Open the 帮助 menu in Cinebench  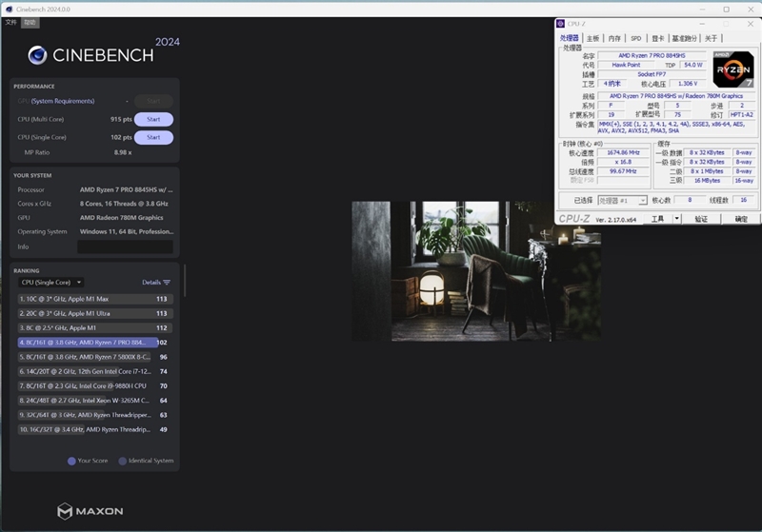coord(30,21)
